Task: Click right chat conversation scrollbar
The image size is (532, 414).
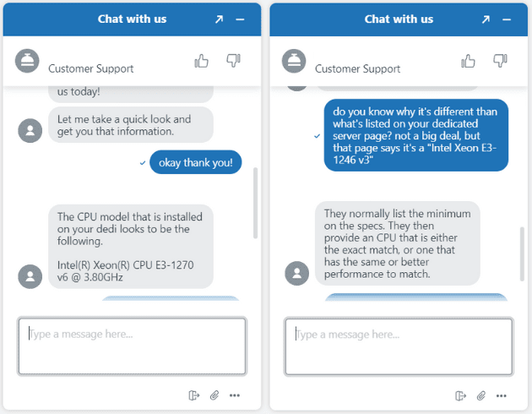Action: pyautogui.click(x=523, y=253)
